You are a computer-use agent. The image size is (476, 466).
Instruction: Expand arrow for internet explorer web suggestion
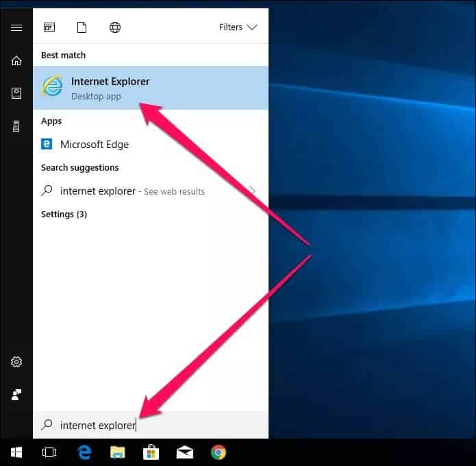(253, 191)
